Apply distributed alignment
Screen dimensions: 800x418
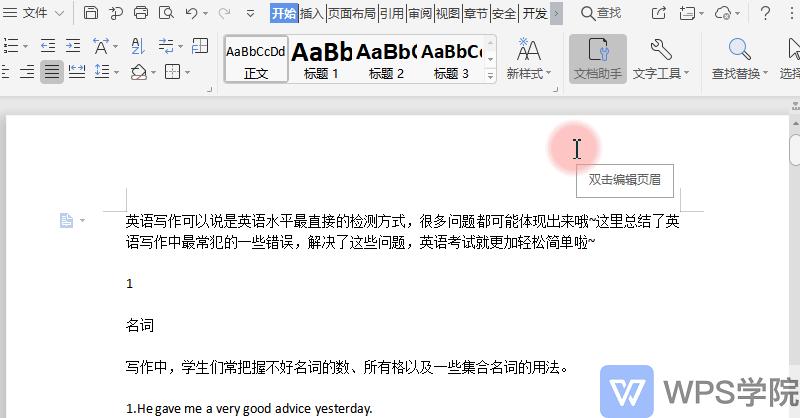pos(77,72)
